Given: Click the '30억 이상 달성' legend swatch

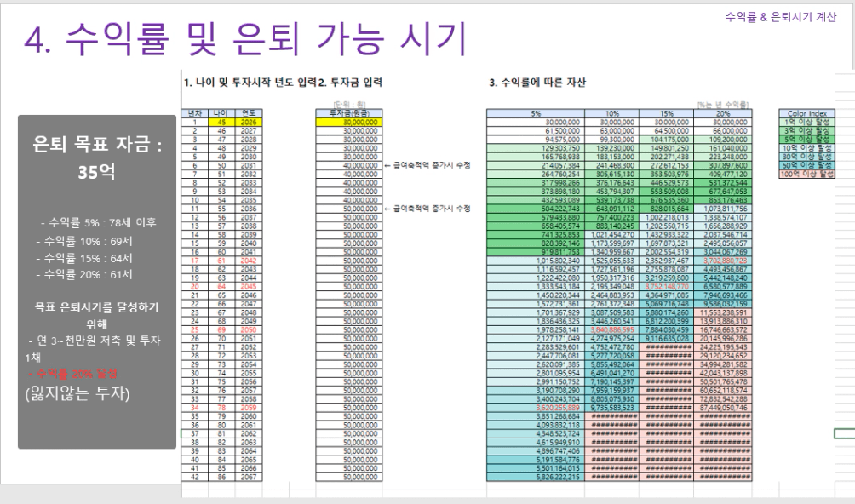Looking at the screenshot, I should coord(807,157).
